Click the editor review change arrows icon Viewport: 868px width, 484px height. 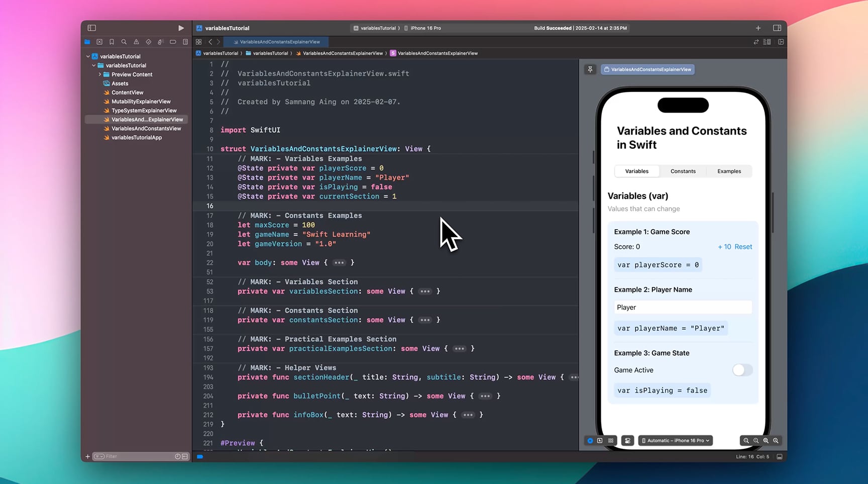tap(756, 42)
